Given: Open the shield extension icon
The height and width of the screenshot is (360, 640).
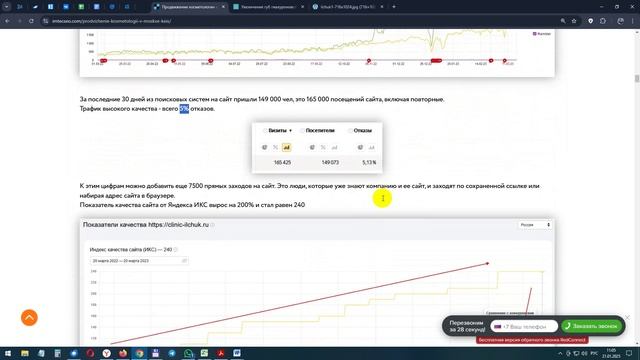Looking at the screenshot, I should (x=590, y=21).
